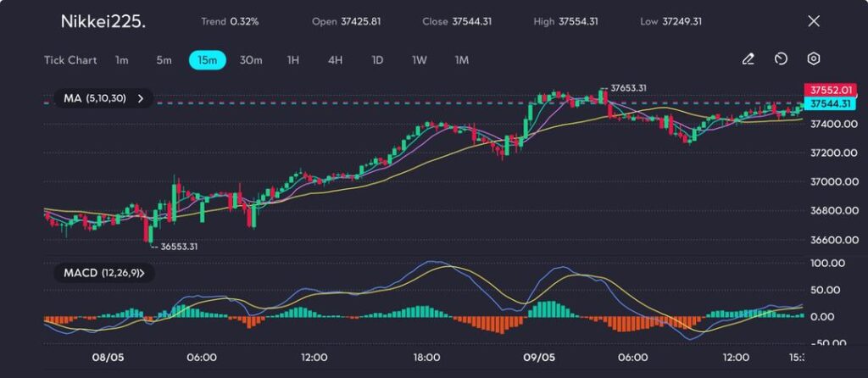Open chart settings hexagon icon

[x=813, y=59]
